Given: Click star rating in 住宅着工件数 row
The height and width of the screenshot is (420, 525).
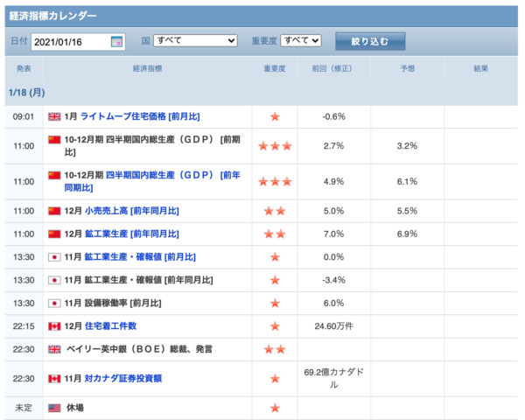Looking at the screenshot, I should [275, 325].
